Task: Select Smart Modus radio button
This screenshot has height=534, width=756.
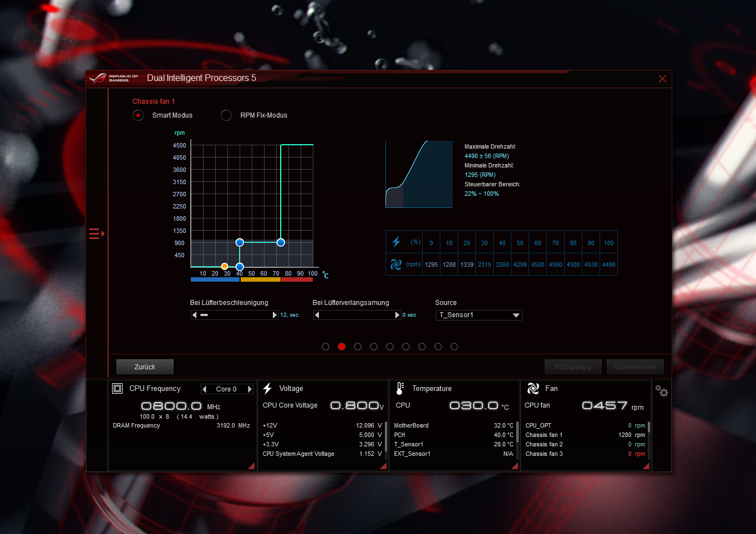Action: point(138,115)
